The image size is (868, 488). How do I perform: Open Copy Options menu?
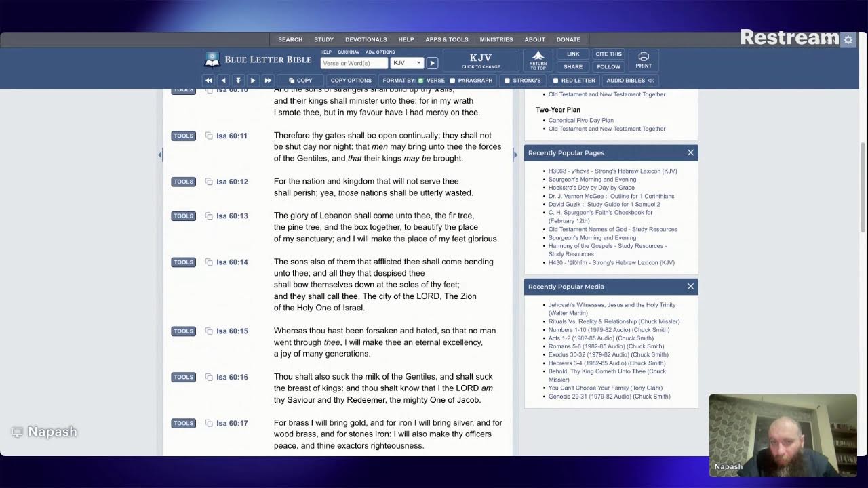(351, 81)
